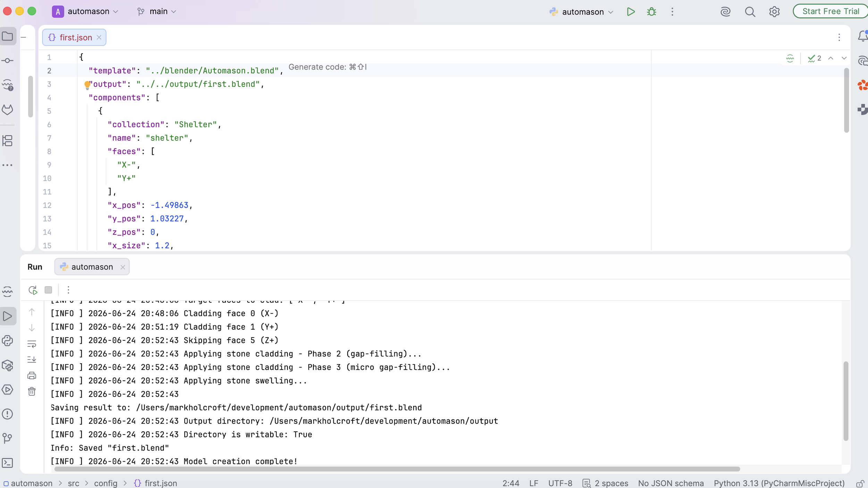Open the Project tool window folder icon
The image size is (868, 488).
[x=8, y=36]
